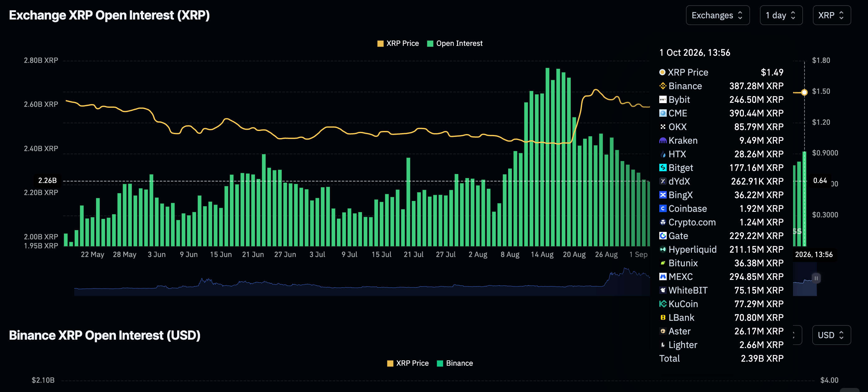The width and height of the screenshot is (868, 392).
Task: Open the XRP unit dropdown
Action: tap(831, 15)
